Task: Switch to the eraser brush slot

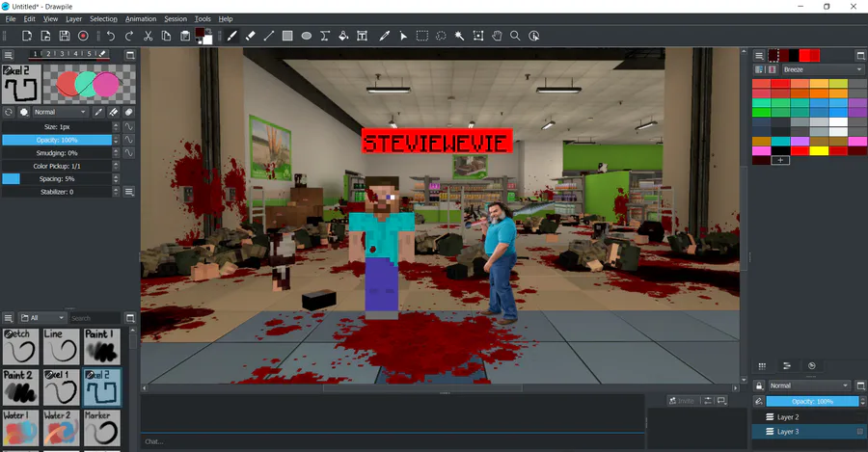Action: pos(102,54)
